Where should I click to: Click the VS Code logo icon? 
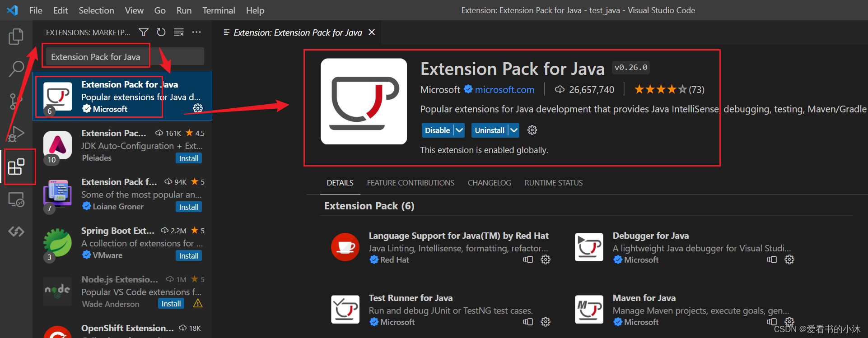click(x=13, y=10)
